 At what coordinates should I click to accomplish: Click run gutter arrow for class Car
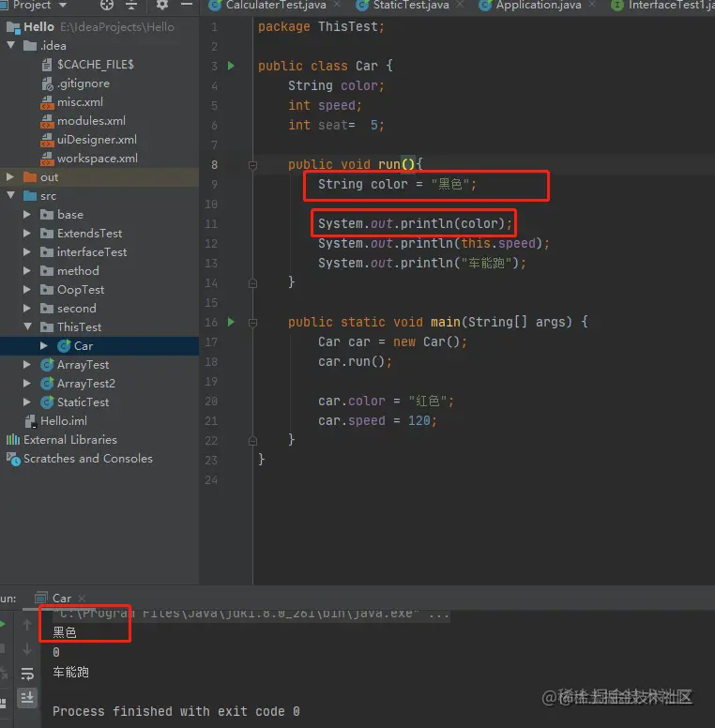pyautogui.click(x=231, y=66)
